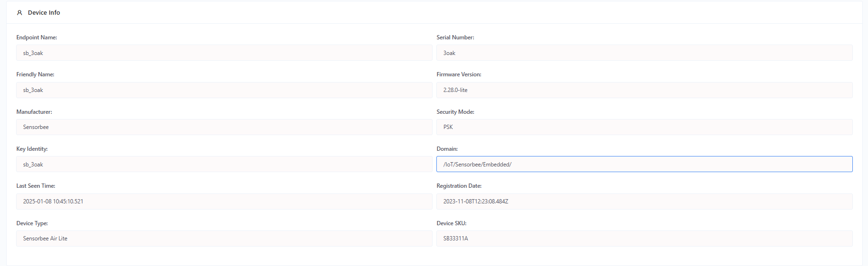
Task: Click the Domain label
Action: click(x=447, y=149)
